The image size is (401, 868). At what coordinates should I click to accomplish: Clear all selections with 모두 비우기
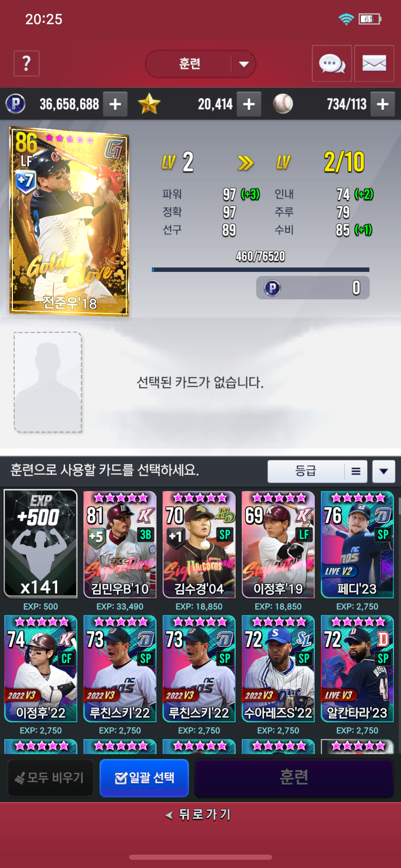tap(50, 777)
